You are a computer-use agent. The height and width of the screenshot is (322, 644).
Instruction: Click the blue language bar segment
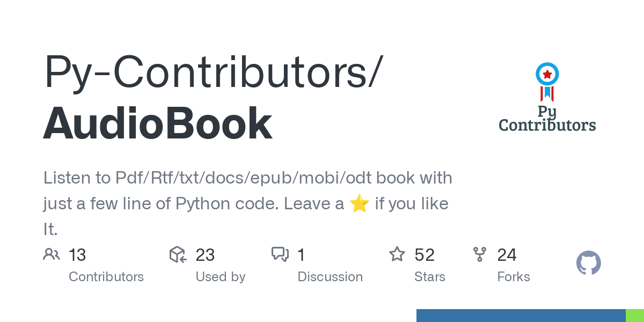pyautogui.click(x=521, y=316)
